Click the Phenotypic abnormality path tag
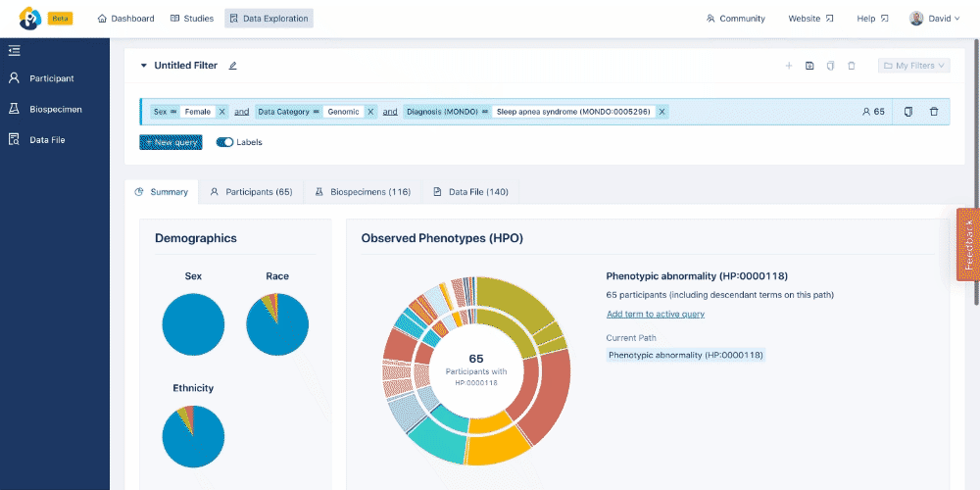This screenshot has height=490, width=980. click(x=686, y=355)
